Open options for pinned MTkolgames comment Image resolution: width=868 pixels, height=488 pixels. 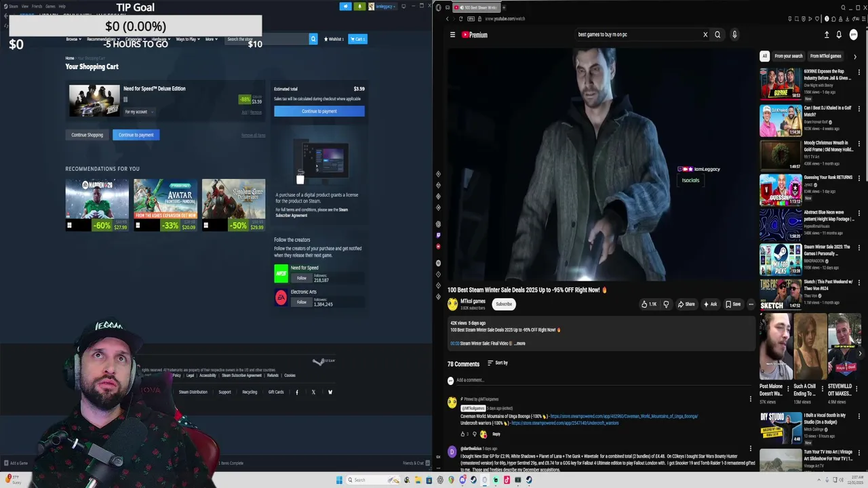tap(750, 399)
